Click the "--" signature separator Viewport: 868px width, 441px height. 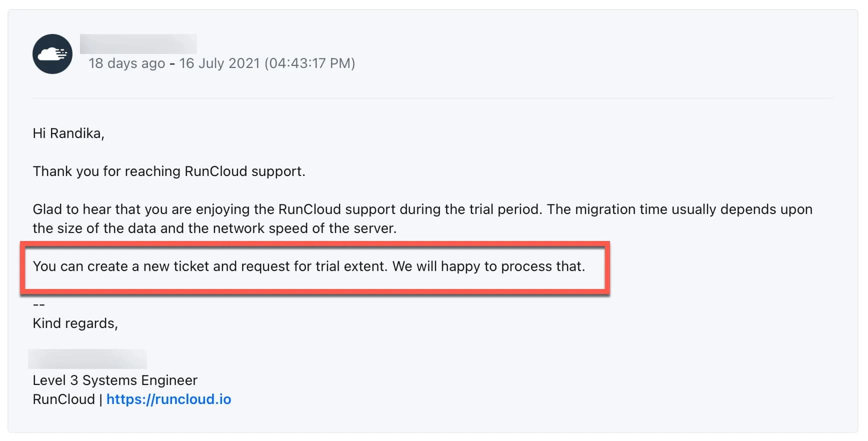point(39,304)
